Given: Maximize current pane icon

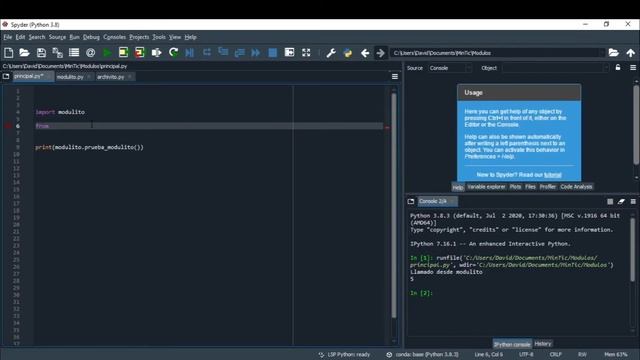Looking at the screenshot, I should point(289,53).
